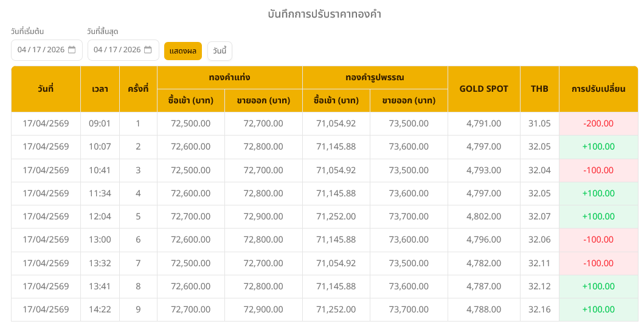Click the THB column header

[539, 89]
